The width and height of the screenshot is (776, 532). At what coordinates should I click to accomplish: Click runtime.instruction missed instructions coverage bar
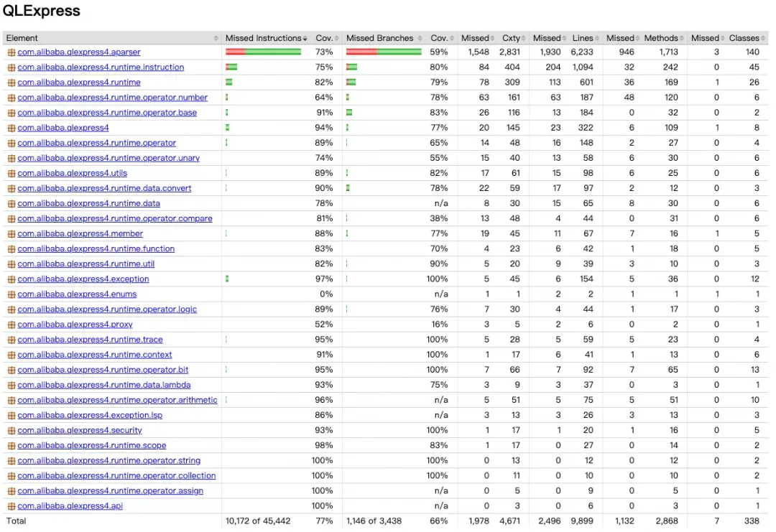pyautogui.click(x=231, y=67)
